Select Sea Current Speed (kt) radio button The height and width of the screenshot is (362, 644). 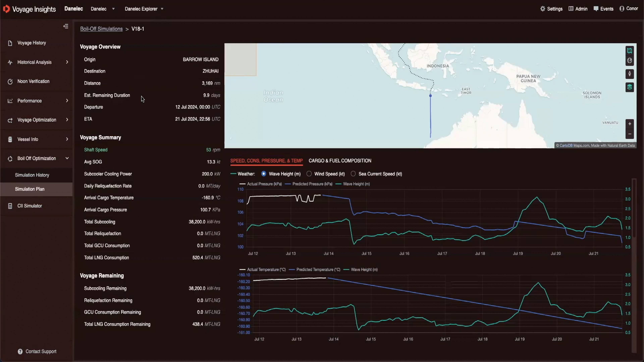[x=353, y=174]
